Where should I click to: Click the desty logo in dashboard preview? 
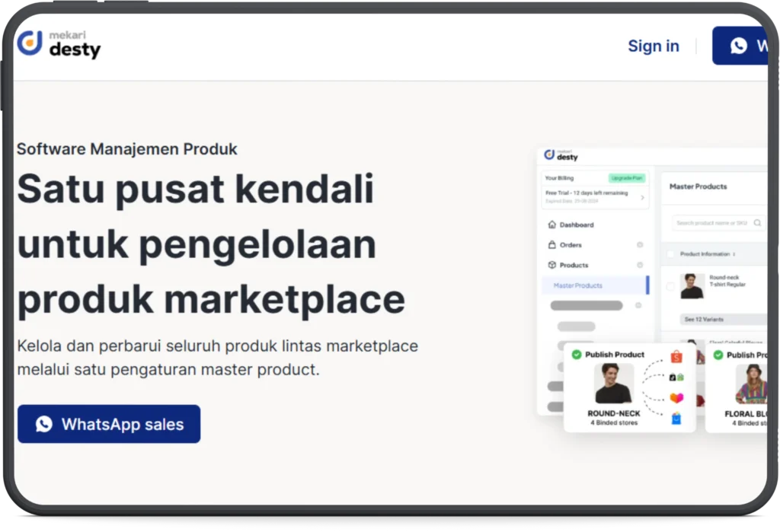[561, 155]
